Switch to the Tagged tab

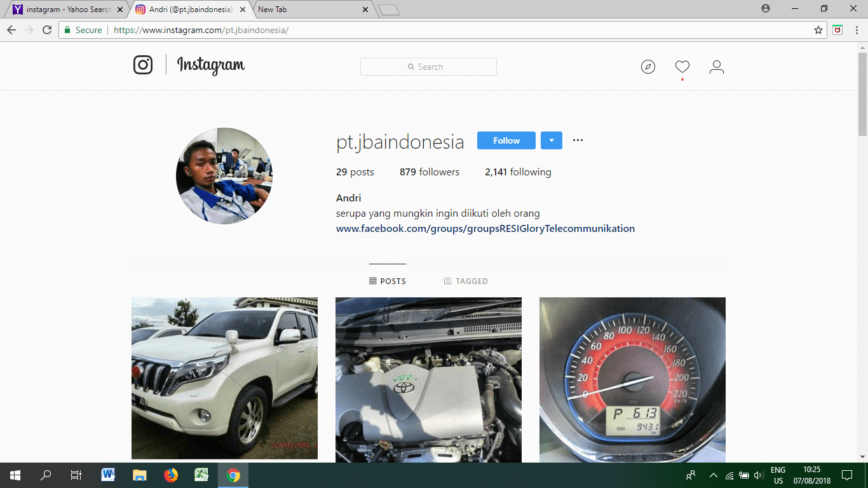tap(466, 281)
